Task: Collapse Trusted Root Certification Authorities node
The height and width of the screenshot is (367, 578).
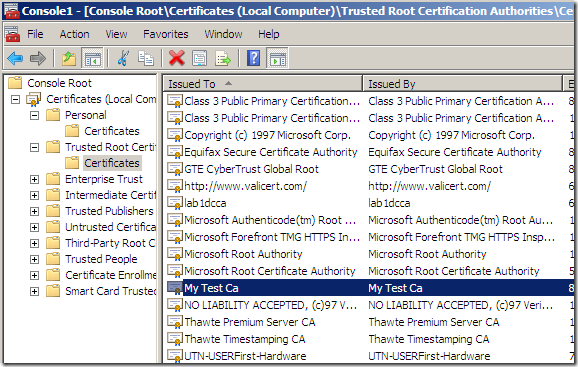Action: (34, 147)
